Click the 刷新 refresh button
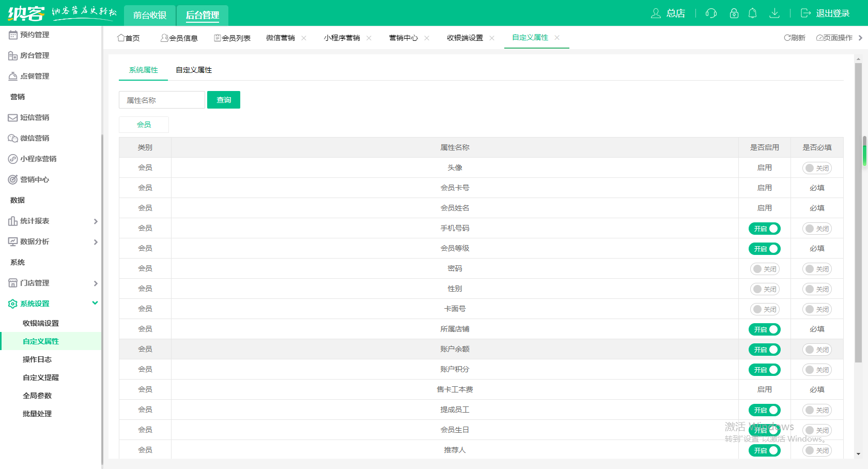868x469 pixels. [x=795, y=38]
